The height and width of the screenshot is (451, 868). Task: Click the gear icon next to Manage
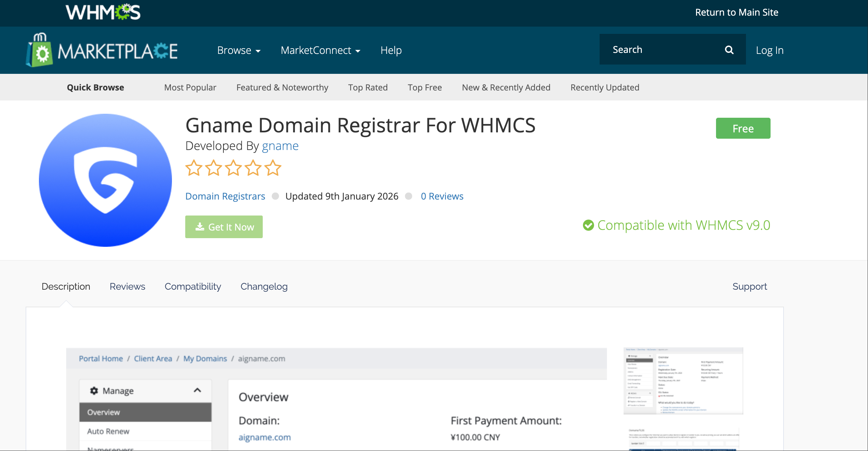pos(94,390)
